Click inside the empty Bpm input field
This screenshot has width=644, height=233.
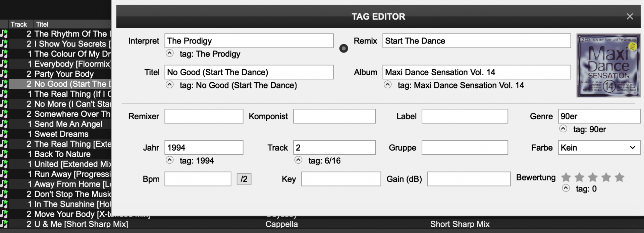tap(198, 179)
